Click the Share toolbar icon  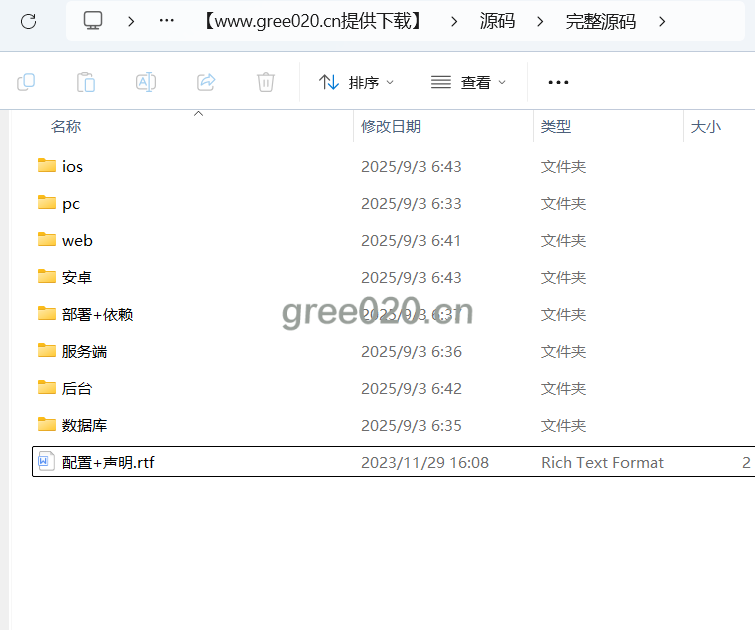[x=206, y=82]
